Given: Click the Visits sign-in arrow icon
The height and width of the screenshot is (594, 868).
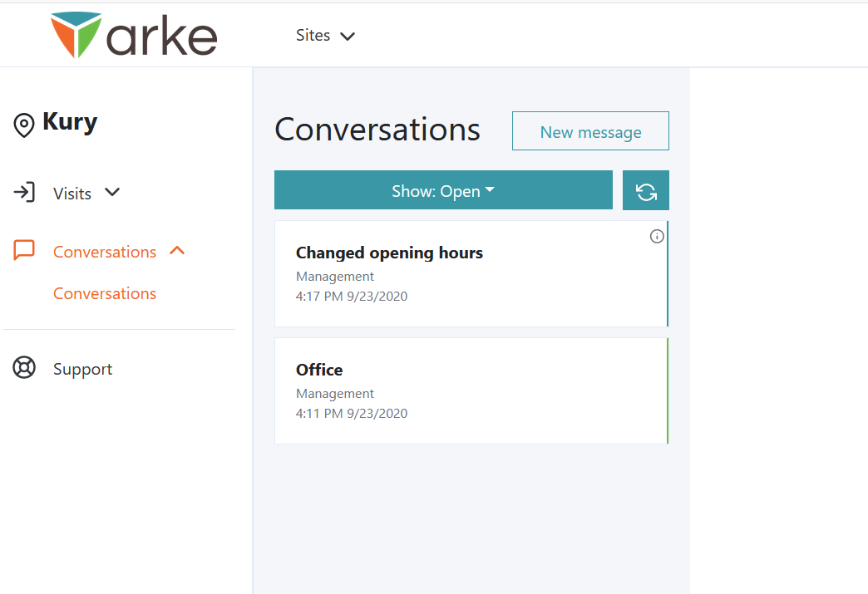Looking at the screenshot, I should (x=24, y=193).
